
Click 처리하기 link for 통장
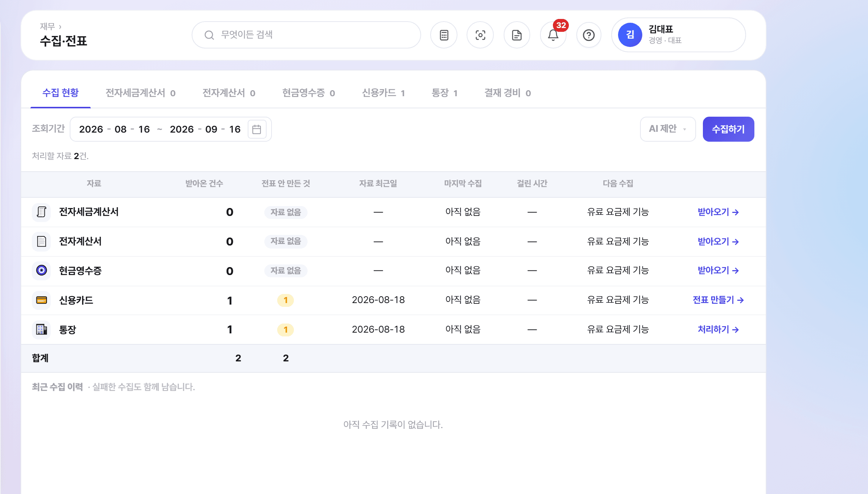point(718,329)
